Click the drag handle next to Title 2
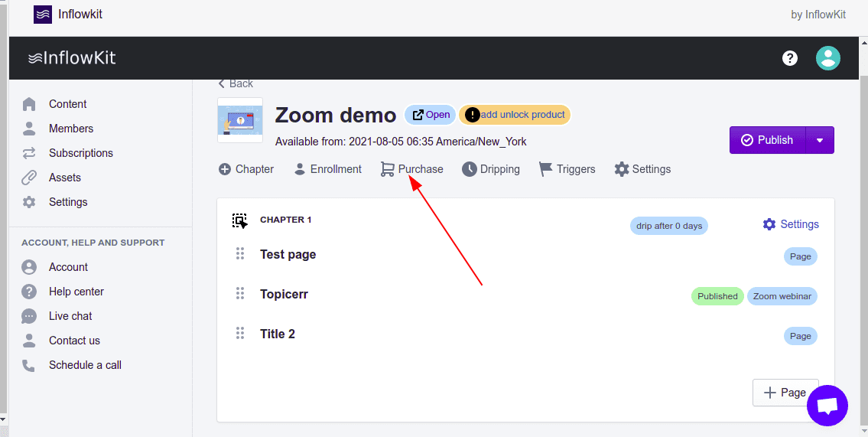This screenshot has width=868, height=437. pyautogui.click(x=240, y=334)
